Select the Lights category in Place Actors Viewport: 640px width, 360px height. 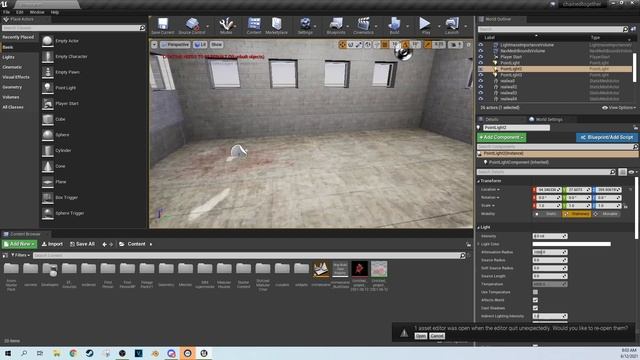point(9,57)
